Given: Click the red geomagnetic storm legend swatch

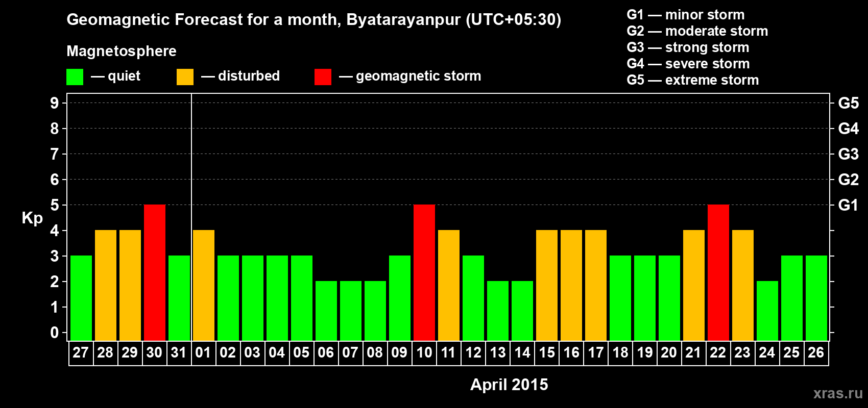Looking at the screenshot, I should pos(323,77).
